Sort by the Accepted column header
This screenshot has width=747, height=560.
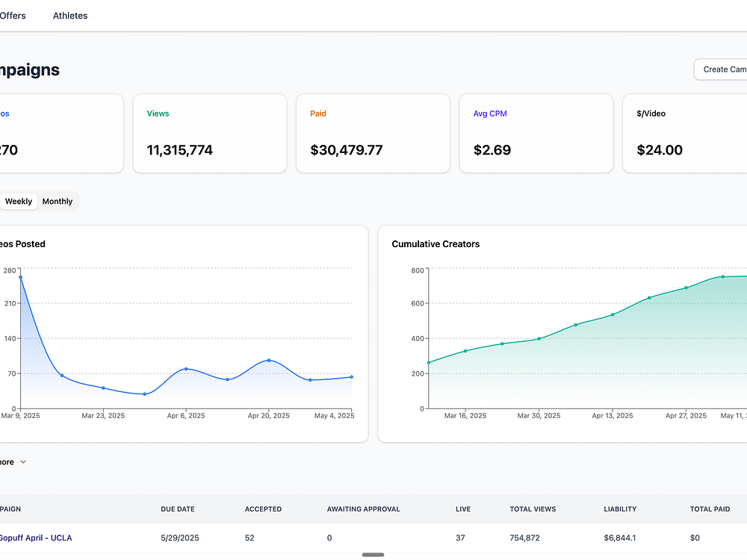[263, 509]
